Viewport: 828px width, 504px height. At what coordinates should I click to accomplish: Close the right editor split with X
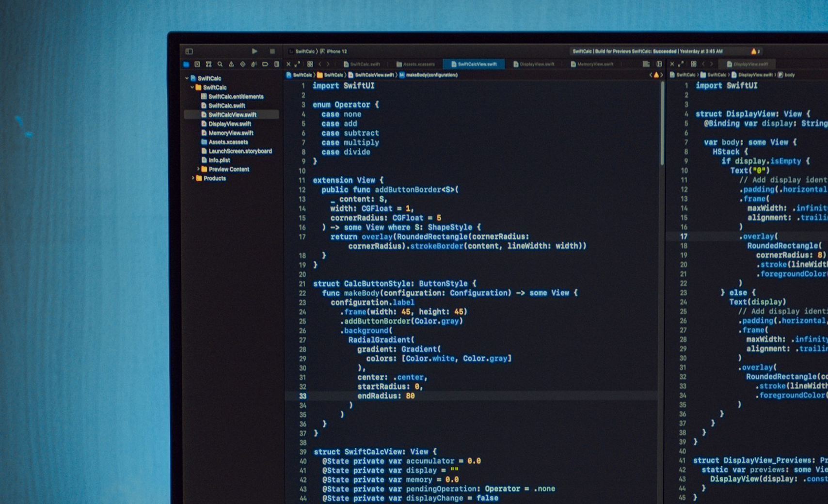[x=673, y=63]
